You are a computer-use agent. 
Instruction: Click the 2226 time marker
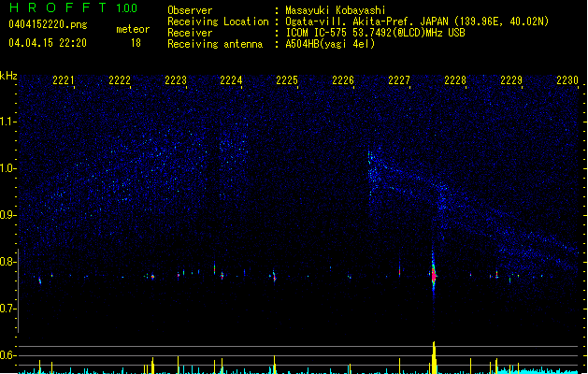pos(343,80)
